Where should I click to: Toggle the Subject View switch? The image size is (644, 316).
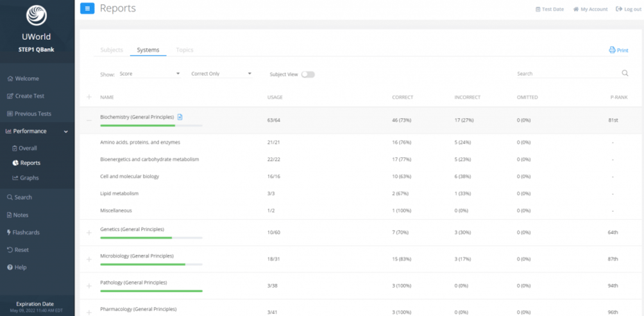coord(308,75)
